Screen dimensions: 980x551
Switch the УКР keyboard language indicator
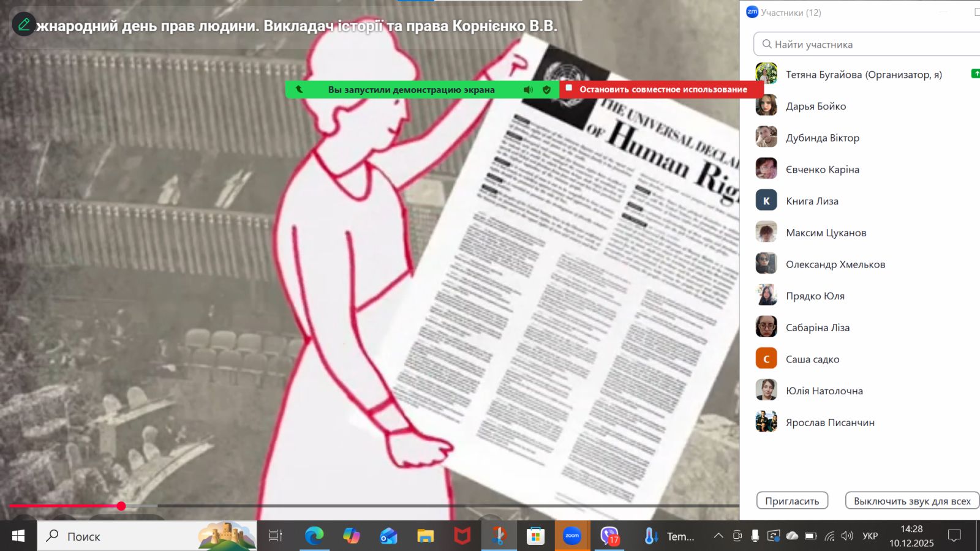point(870,536)
